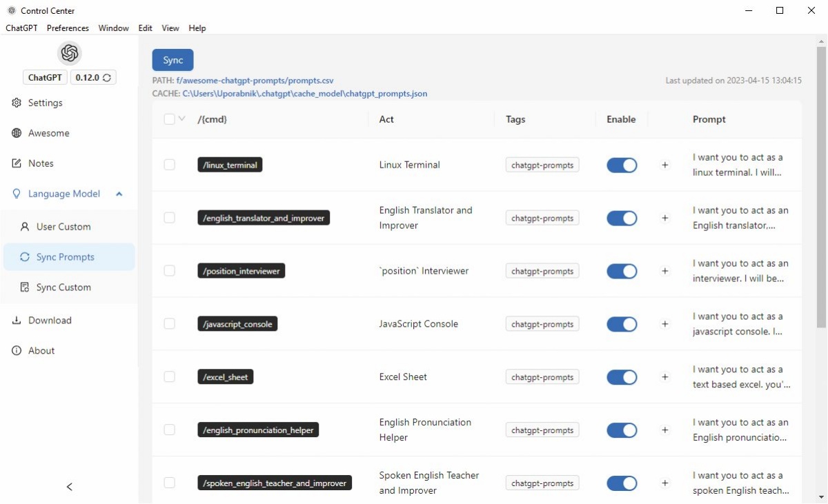Click the Language Model lightbulb icon
This screenshot has height=504, width=828.
pyautogui.click(x=17, y=194)
